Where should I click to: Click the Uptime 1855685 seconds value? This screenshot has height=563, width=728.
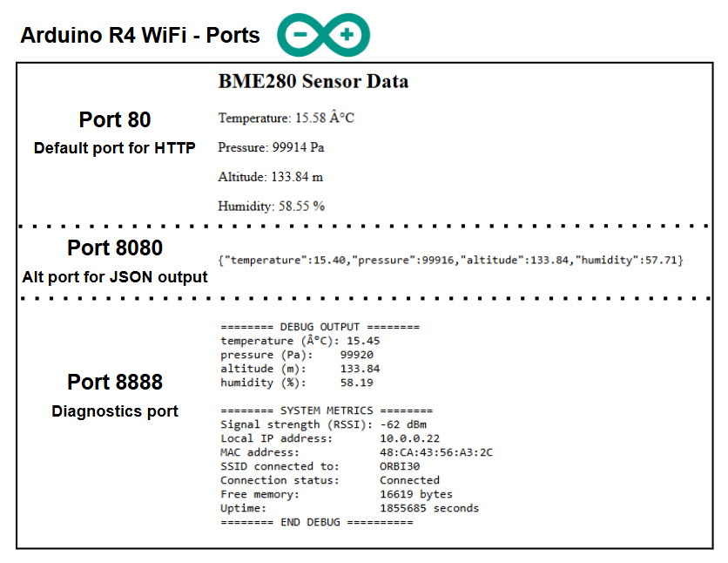point(428,508)
